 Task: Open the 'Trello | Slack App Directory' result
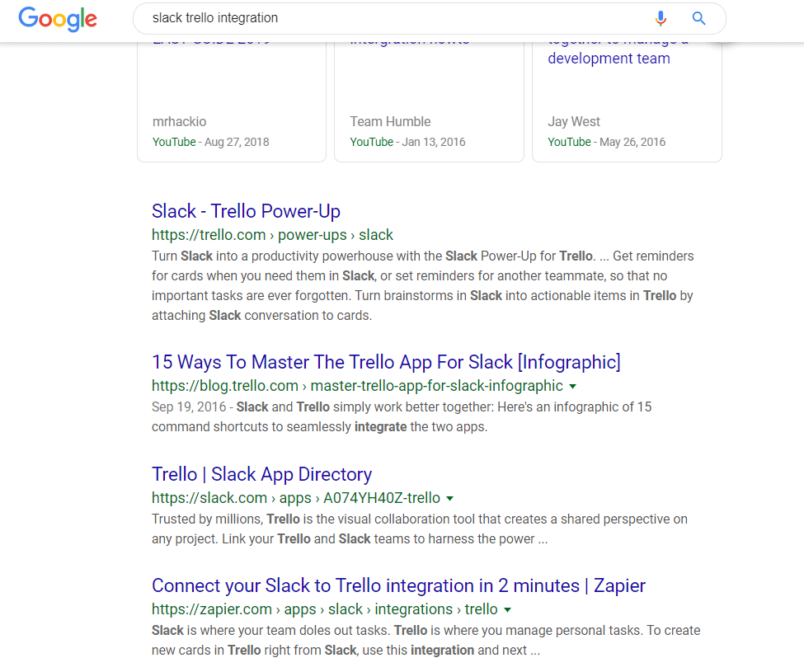[261, 474]
